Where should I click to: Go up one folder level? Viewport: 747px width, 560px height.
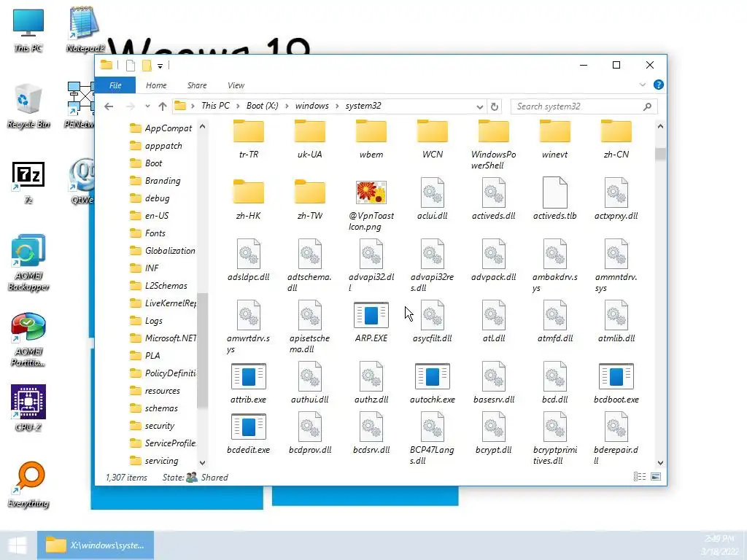(163, 106)
